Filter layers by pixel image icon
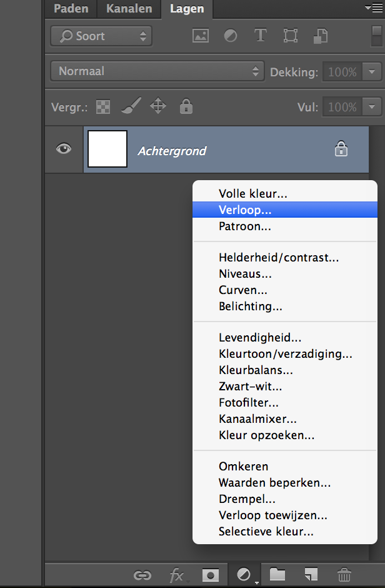Image resolution: width=385 pixels, height=588 pixels. pyautogui.click(x=201, y=36)
